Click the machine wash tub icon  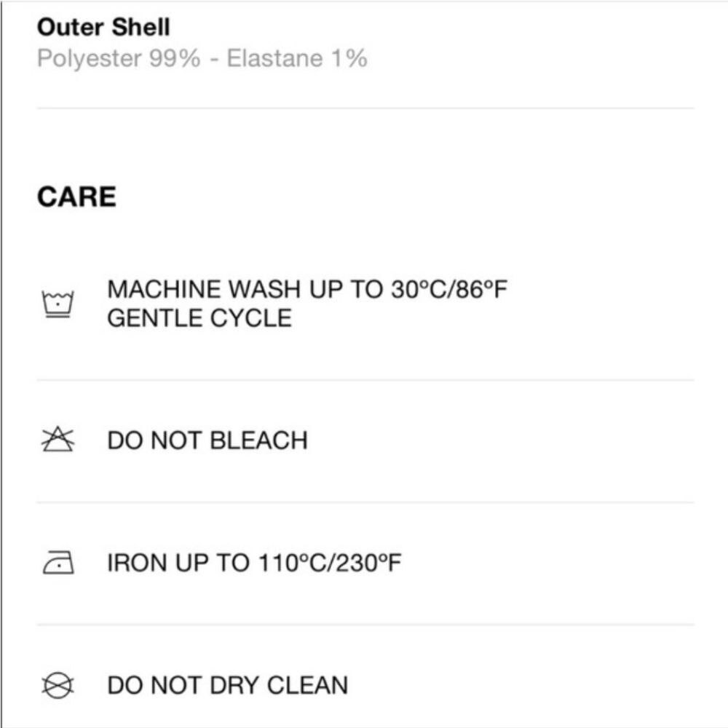58,304
